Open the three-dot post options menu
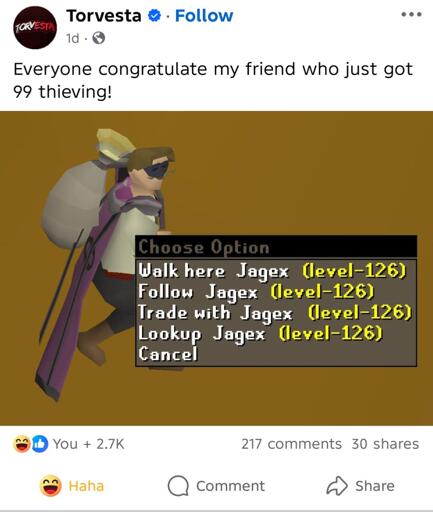Screen dimensions: 433x512 pyautogui.click(x=411, y=15)
